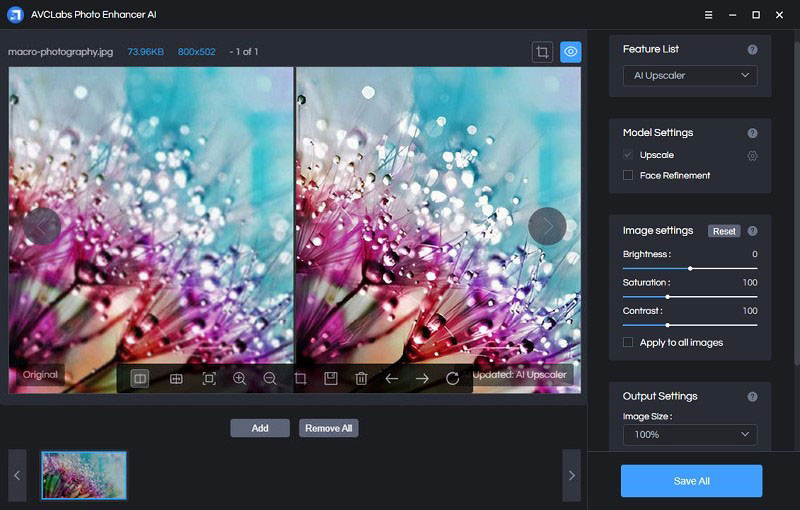Select the macro-photography thumbnail in filmstrip
The width and height of the screenshot is (800, 510).
pyautogui.click(x=84, y=475)
